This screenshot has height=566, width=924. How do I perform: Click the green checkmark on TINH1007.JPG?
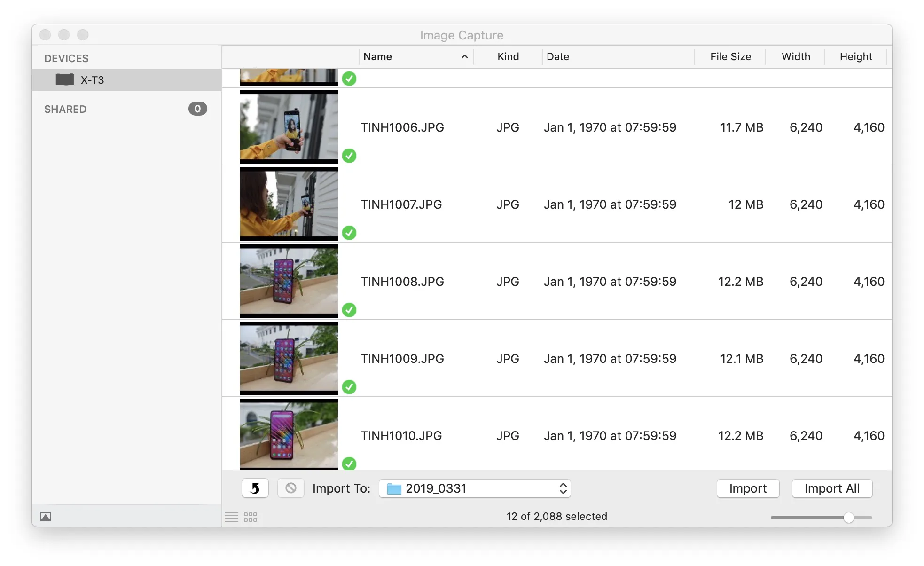(349, 233)
